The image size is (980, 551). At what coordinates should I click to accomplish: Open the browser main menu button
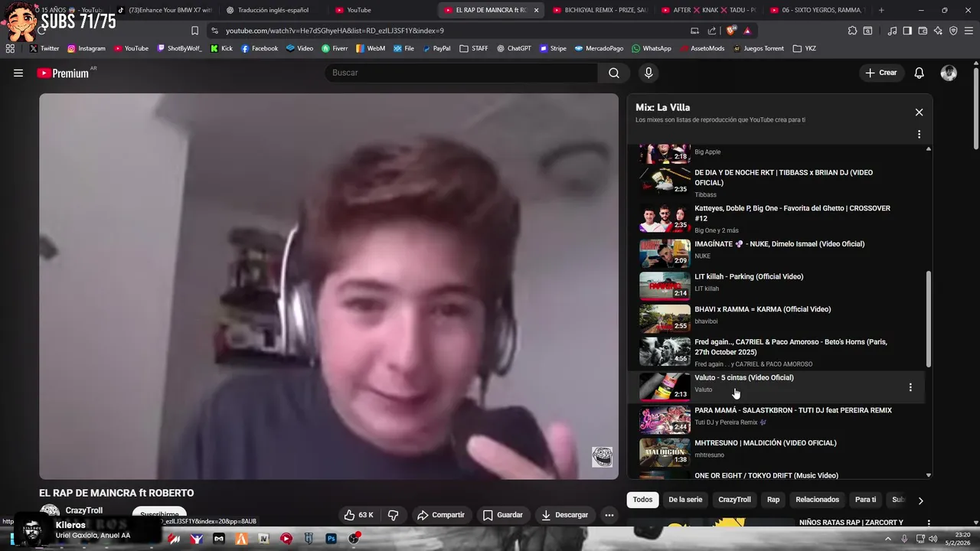tap(969, 31)
